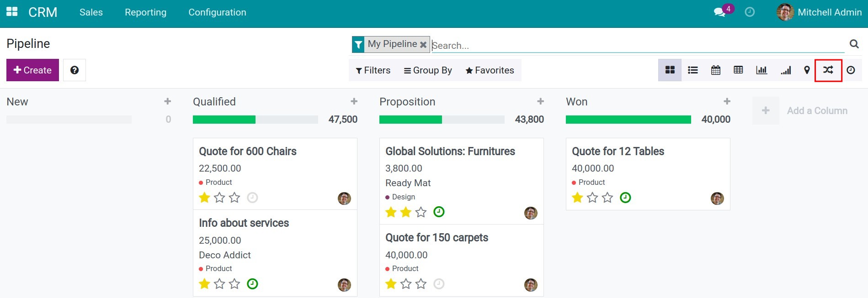Set third star on Quote for 600 Chairs
The height and width of the screenshot is (298, 868).
tap(234, 198)
